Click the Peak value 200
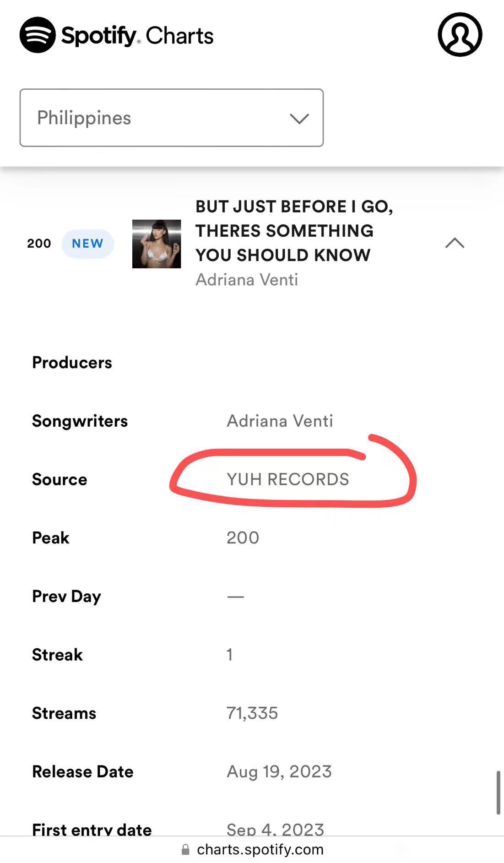Image resolution: width=504 pixels, height=863 pixels. click(x=243, y=538)
